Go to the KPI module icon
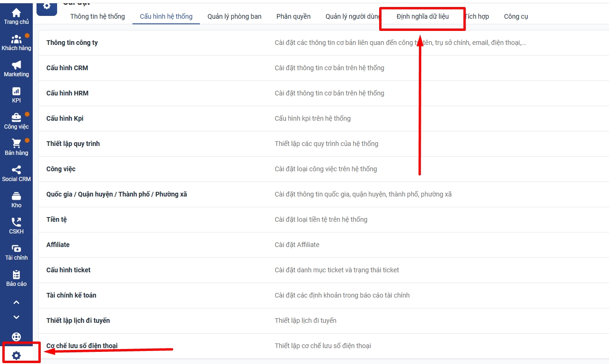 [16, 92]
